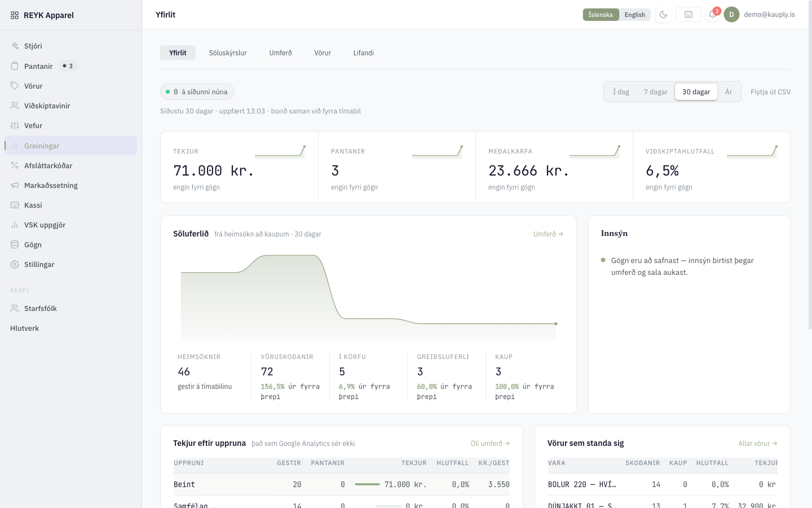Click the Viðskiptavinir people icon

click(x=15, y=106)
